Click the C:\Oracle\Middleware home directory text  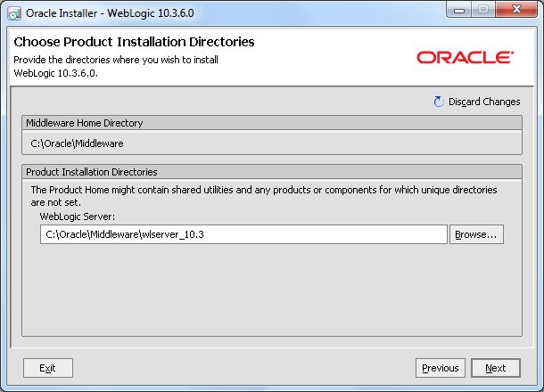tap(77, 143)
